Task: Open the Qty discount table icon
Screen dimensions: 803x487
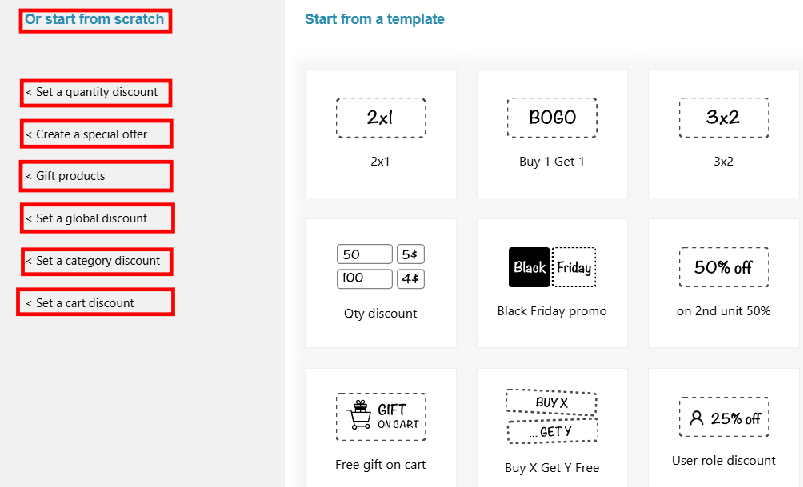Action: [381, 266]
